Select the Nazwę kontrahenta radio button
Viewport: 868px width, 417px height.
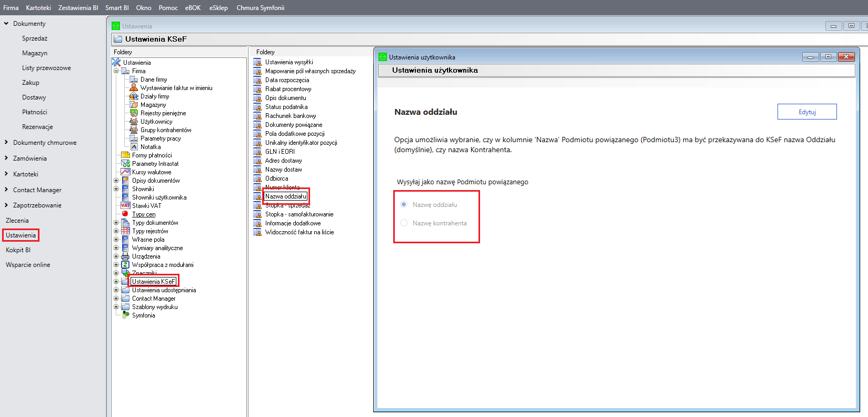click(x=404, y=223)
